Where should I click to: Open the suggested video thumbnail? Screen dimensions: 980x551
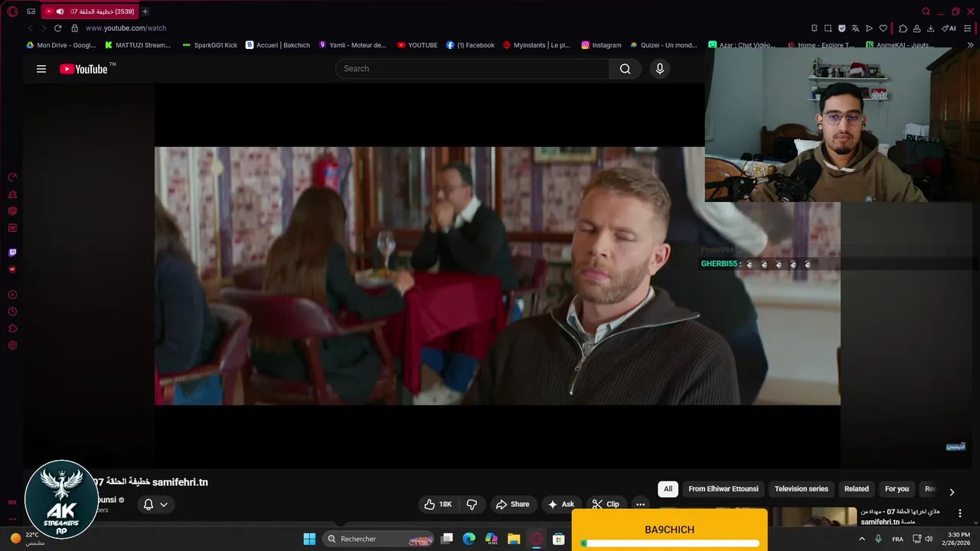[x=813, y=517]
